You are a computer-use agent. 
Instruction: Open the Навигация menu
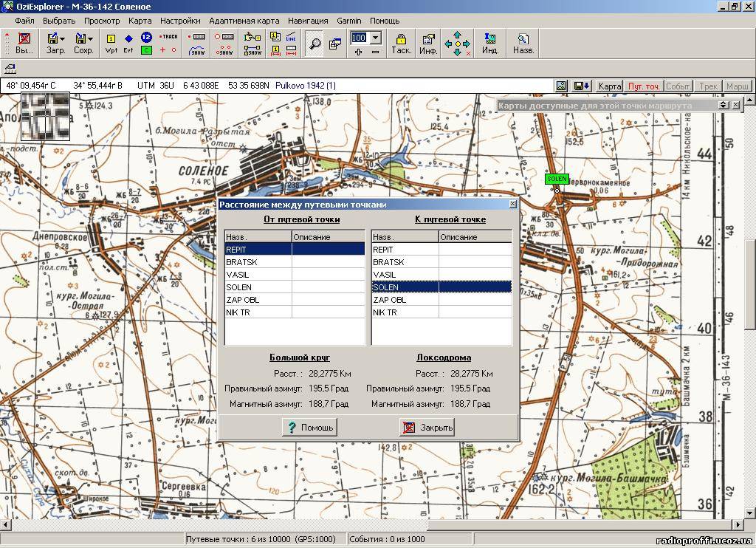click(x=308, y=21)
